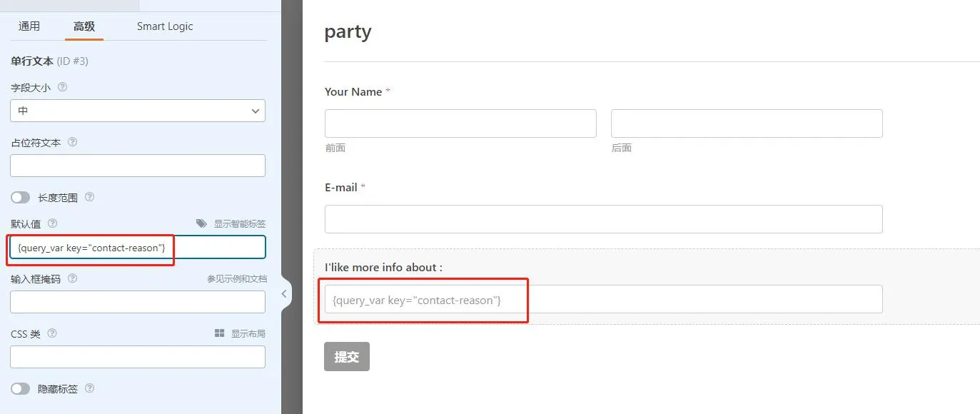The width and height of the screenshot is (980, 414).
Task: Click help icon next to 占位符文本
Action: [x=72, y=142]
